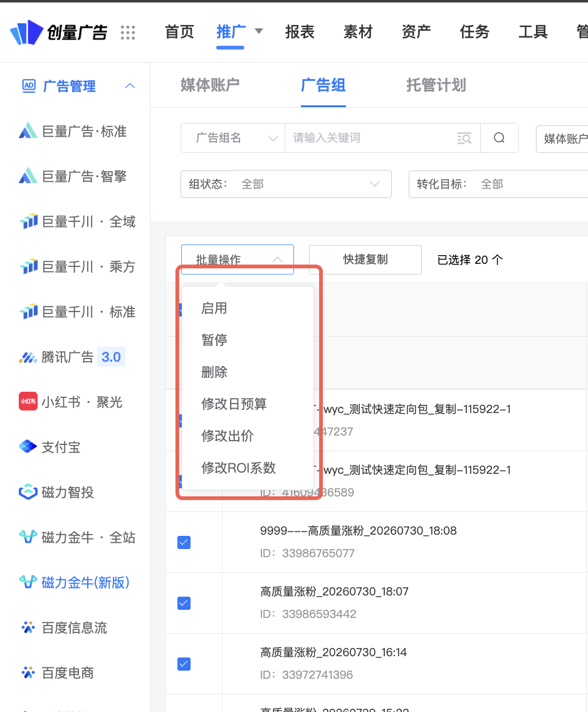
Task: Open 资产 in top navigation
Action: coord(416,32)
